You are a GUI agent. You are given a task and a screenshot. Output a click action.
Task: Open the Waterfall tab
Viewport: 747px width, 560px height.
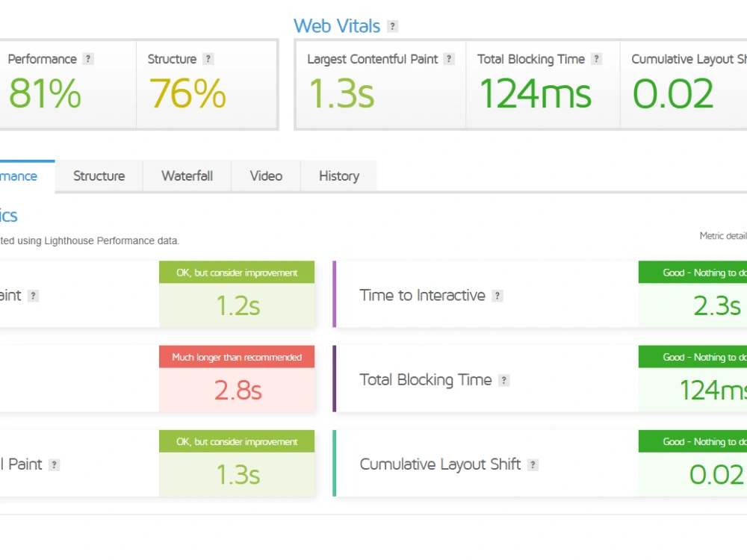click(187, 176)
